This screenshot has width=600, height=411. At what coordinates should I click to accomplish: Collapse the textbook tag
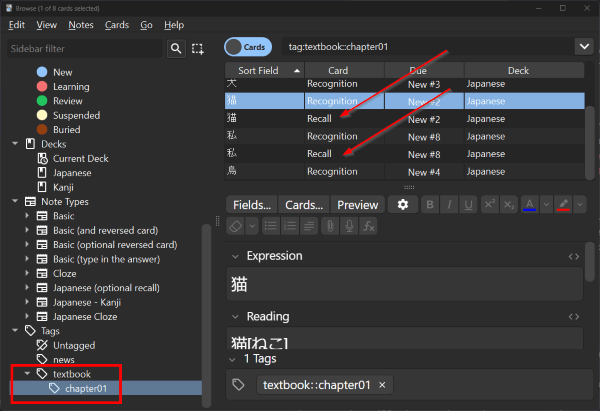tap(27, 373)
